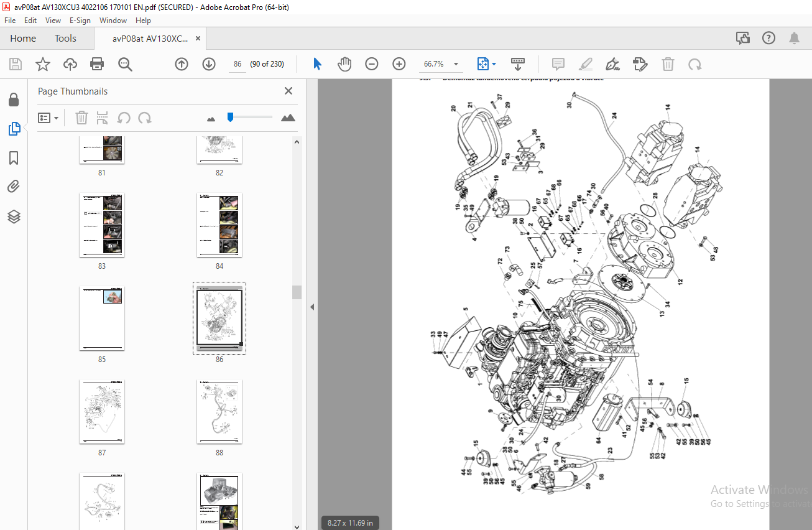Rotate thumbnails counterclockwise
The image size is (812, 530).
coord(124,118)
